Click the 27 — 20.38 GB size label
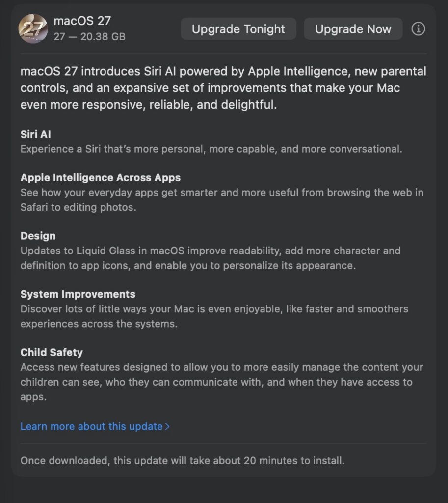The width and height of the screenshot is (448, 503). [89, 36]
